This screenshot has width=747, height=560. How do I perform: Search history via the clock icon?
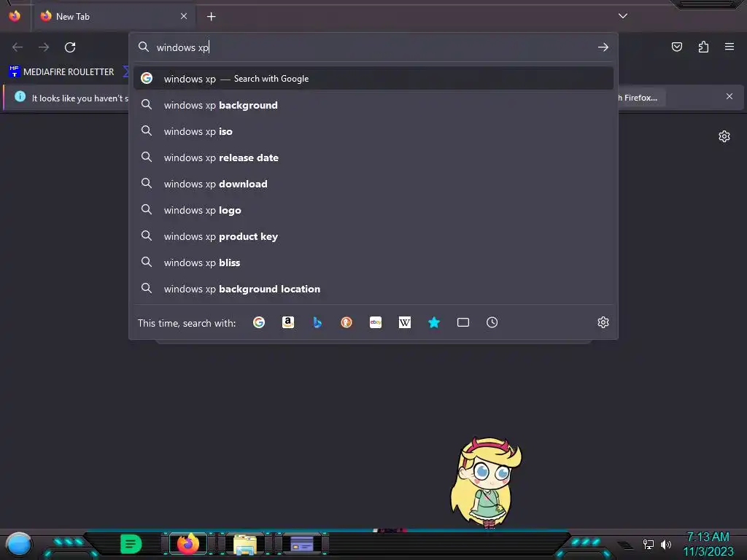click(492, 322)
